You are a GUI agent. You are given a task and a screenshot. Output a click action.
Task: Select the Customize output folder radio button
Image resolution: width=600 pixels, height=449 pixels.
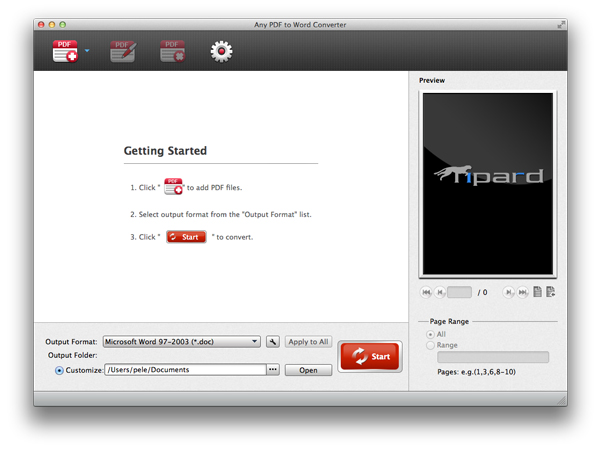tap(59, 371)
